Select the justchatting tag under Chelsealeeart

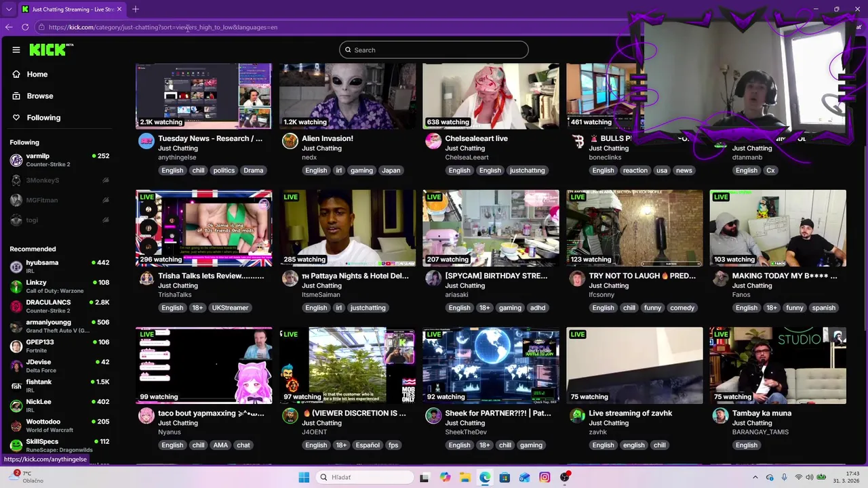coord(527,170)
